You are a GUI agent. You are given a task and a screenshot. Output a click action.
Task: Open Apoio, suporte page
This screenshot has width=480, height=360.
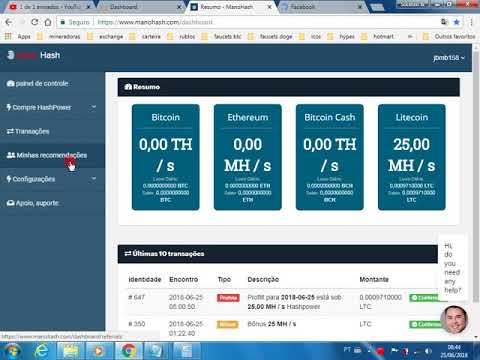click(x=52, y=203)
